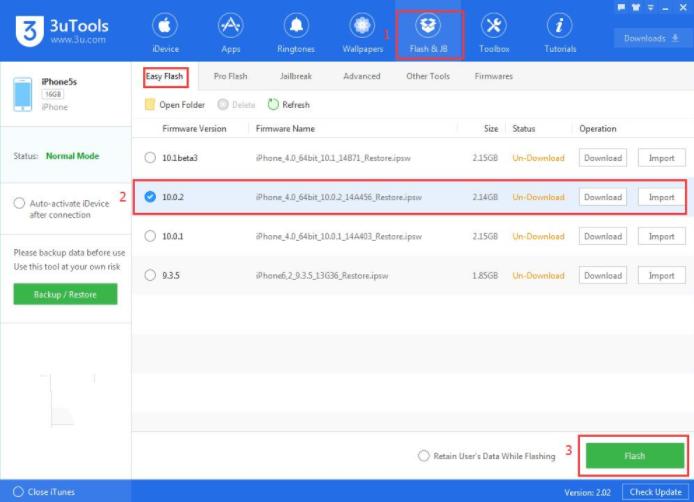Select firmware 9.3.5 radio button

tap(150, 275)
